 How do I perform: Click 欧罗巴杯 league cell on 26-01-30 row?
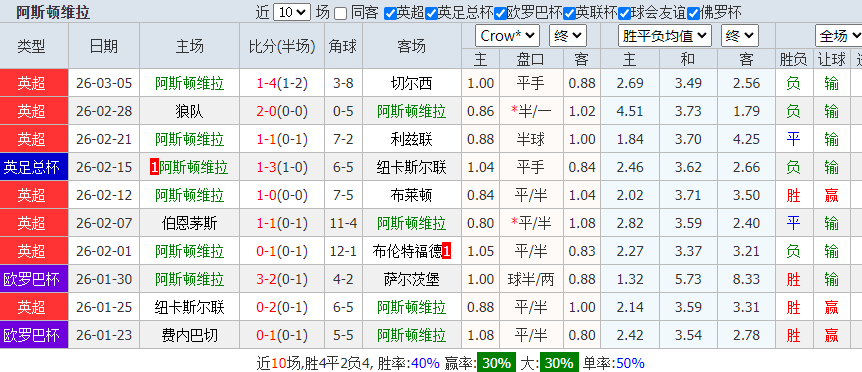coord(34,279)
